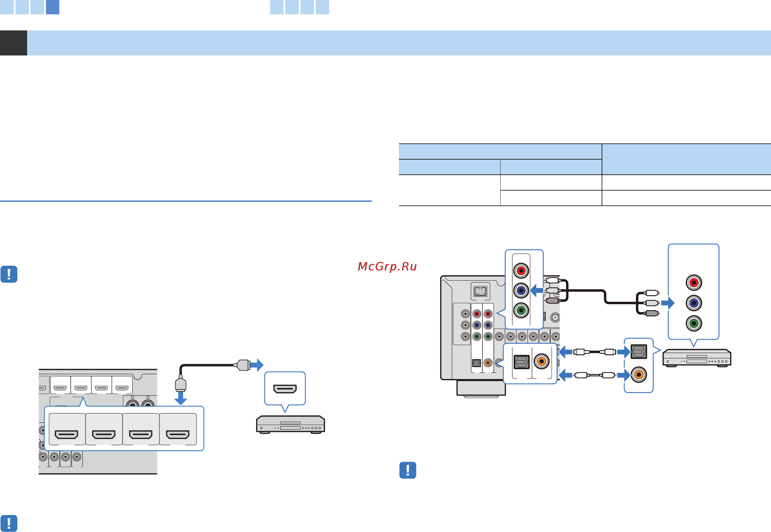Viewport: 771px width, 532px height.
Task: Click the orange coaxial jack in the receiver's lower callout
Action: pyautogui.click(x=541, y=361)
